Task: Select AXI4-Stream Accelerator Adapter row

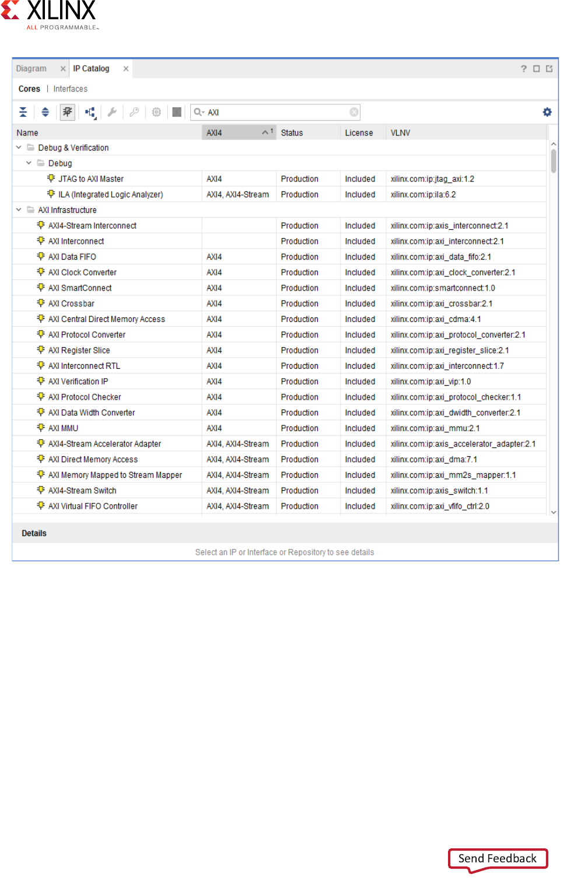Action: (279, 444)
